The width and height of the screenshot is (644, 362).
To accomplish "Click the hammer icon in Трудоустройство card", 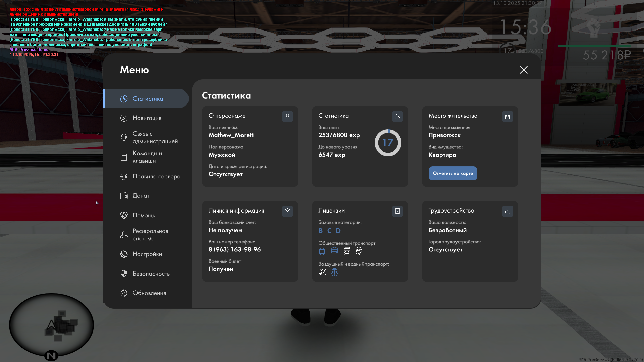I will click(x=507, y=211).
